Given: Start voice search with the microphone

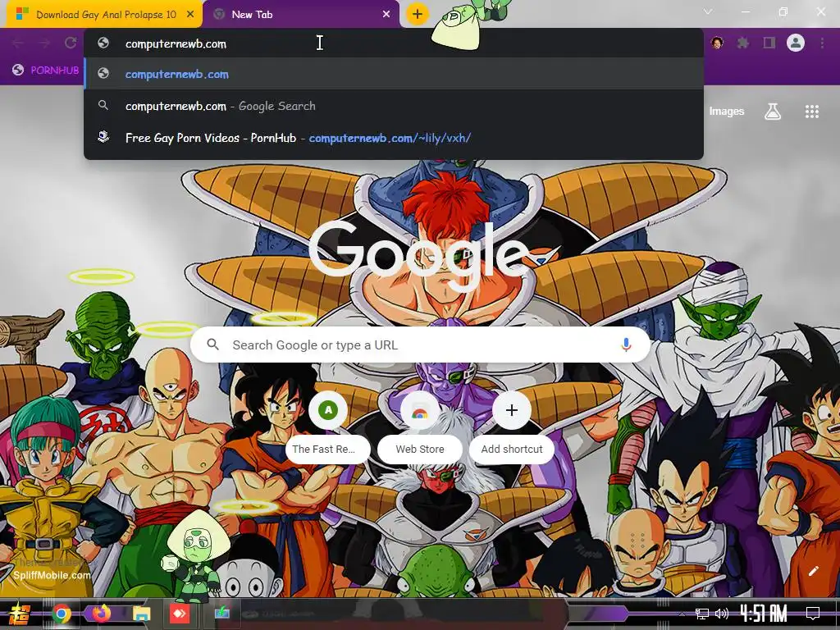Looking at the screenshot, I should coord(626,345).
